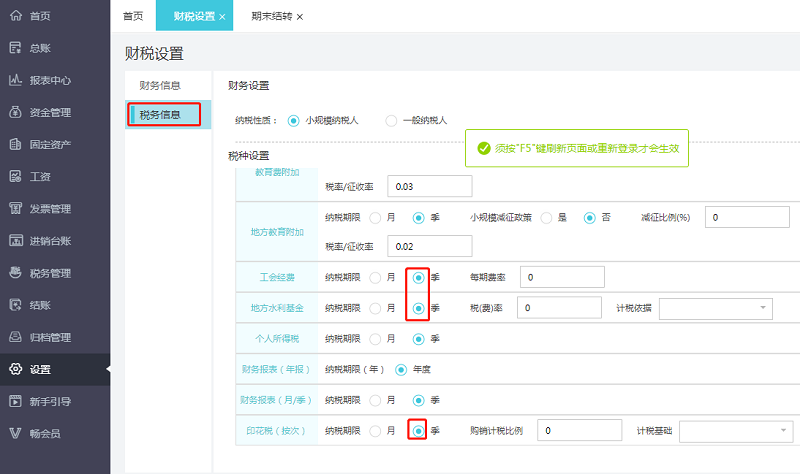Set 个人所得税 period to 月
800x474 pixels.
click(375, 339)
